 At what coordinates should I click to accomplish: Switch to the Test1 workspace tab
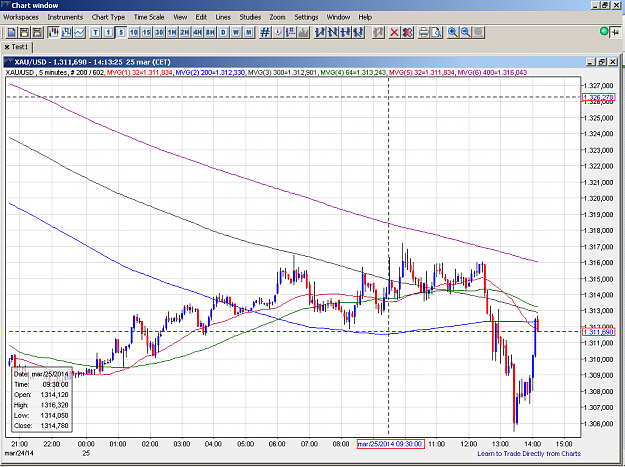click(x=17, y=47)
